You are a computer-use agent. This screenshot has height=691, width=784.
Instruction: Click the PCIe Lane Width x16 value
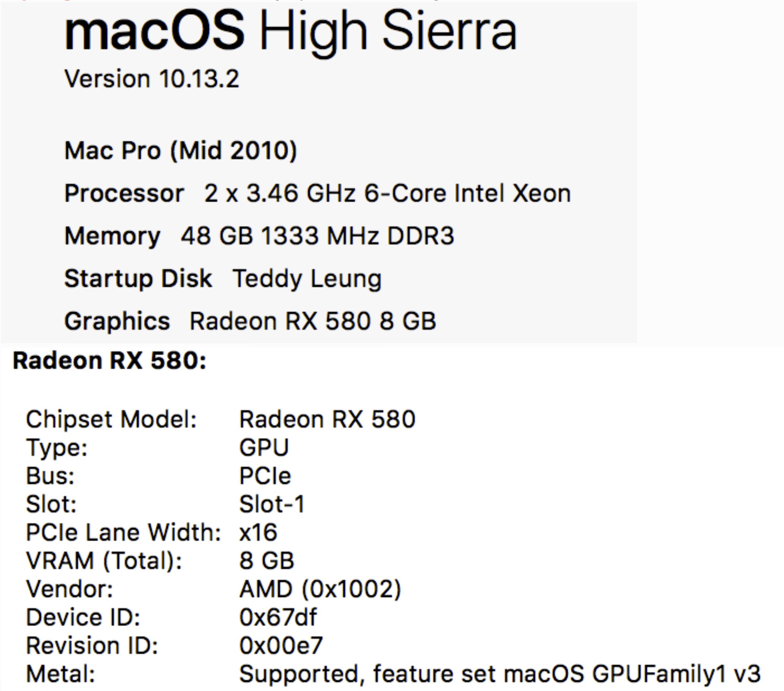(258, 532)
